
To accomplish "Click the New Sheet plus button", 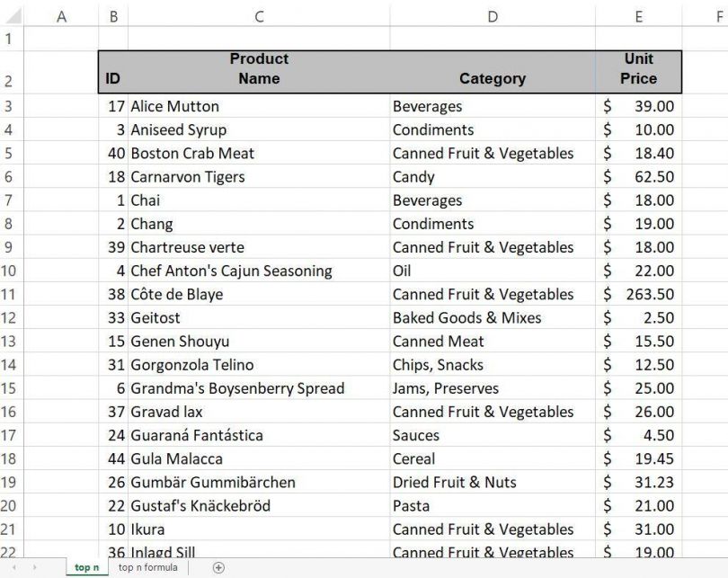I will point(218,567).
